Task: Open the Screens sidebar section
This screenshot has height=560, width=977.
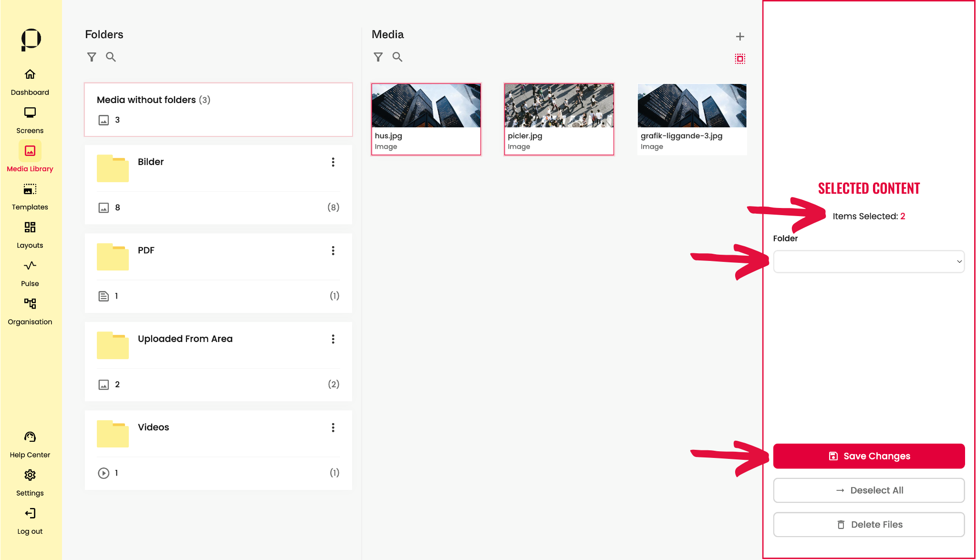Action: pyautogui.click(x=30, y=120)
